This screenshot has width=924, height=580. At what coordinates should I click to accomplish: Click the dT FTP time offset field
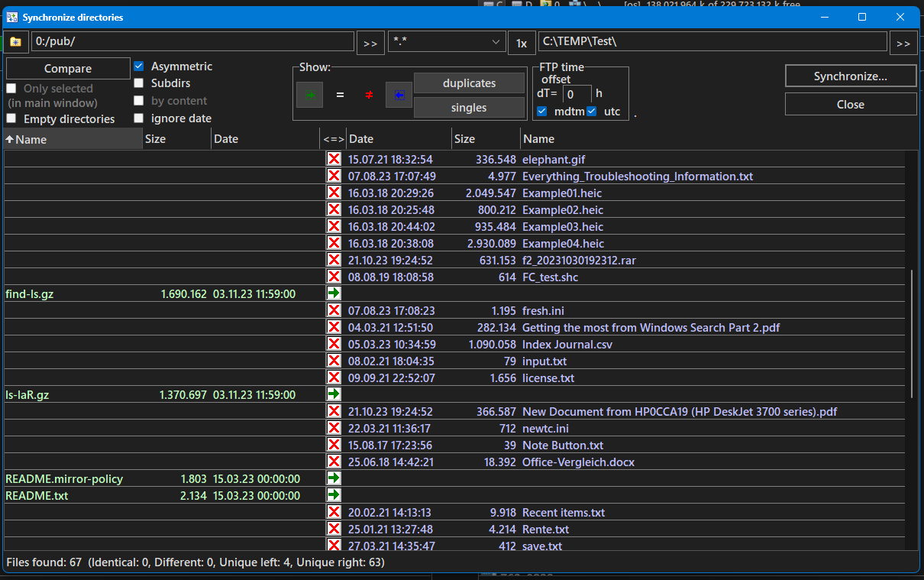pos(577,95)
